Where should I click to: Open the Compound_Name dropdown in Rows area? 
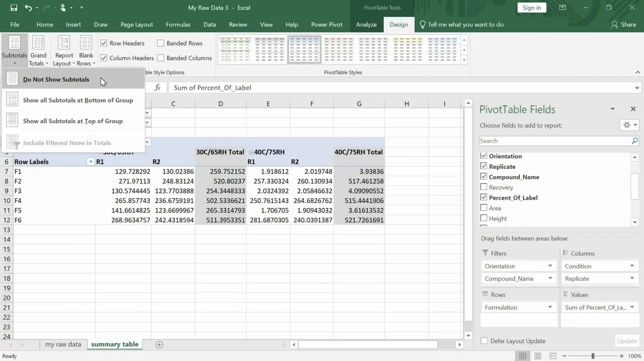[550, 278]
